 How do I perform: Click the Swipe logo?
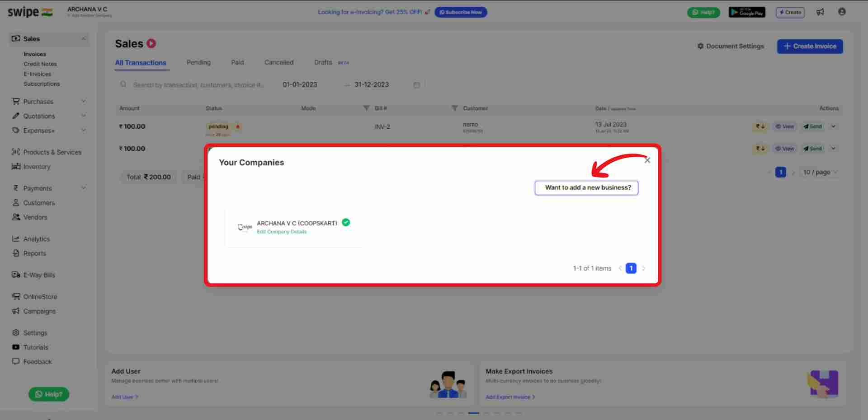30,12
